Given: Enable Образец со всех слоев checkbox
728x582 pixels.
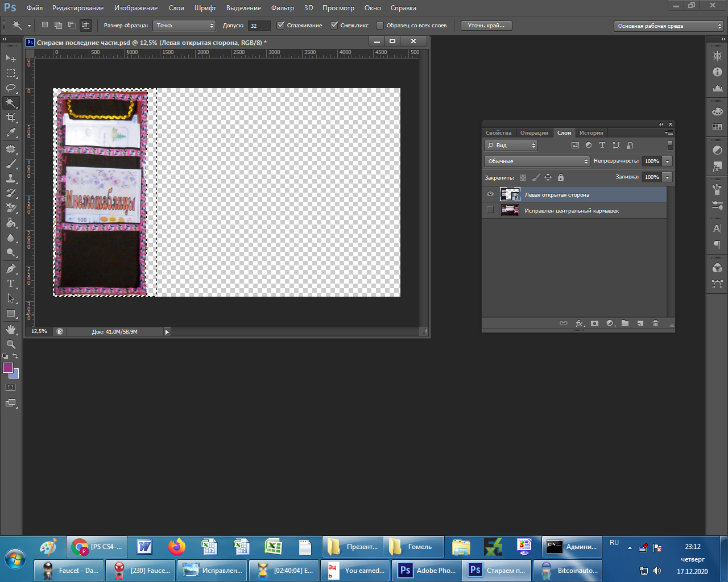Looking at the screenshot, I should [x=380, y=26].
